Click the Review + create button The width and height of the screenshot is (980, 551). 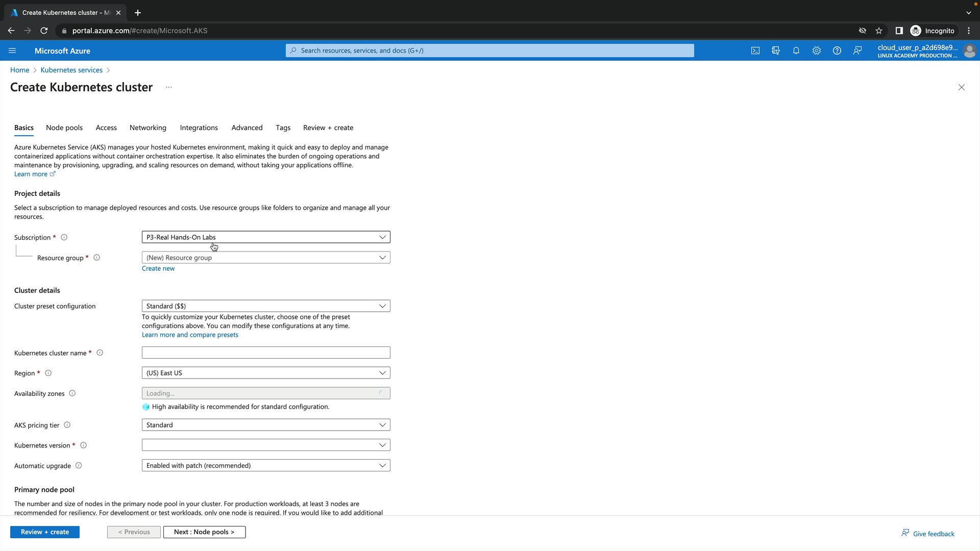[x=45, y=532]
